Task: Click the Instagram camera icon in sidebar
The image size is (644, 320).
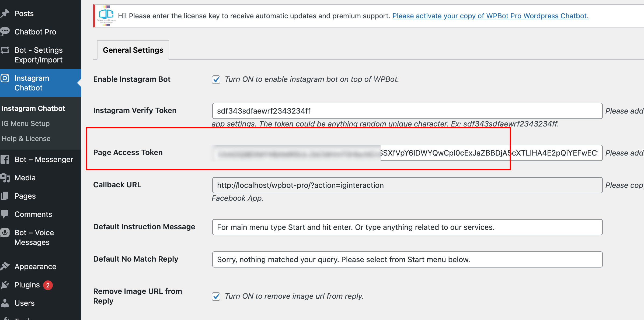Action: 5,78
